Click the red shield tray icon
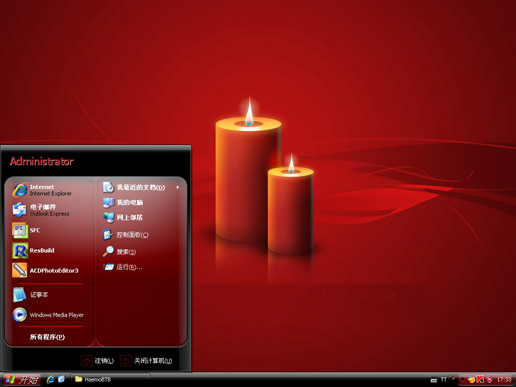The width and height of the screenshot is (516, 387). click(x=489, y=379)
